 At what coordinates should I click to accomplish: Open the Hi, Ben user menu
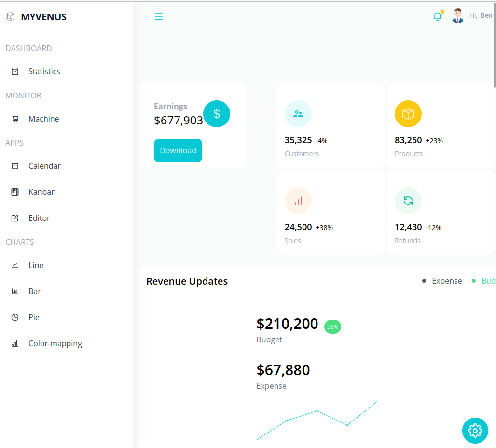481,15
